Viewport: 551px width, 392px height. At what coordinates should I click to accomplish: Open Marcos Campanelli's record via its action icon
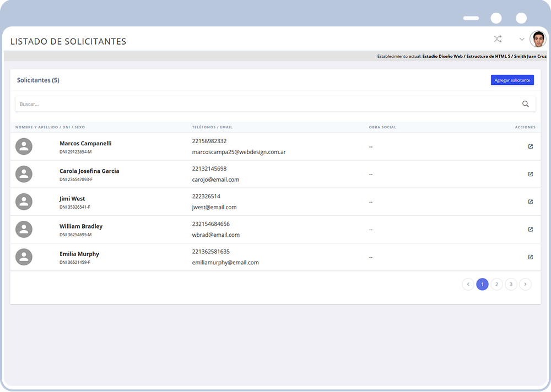pyautogui.click(x=530, y=146)
